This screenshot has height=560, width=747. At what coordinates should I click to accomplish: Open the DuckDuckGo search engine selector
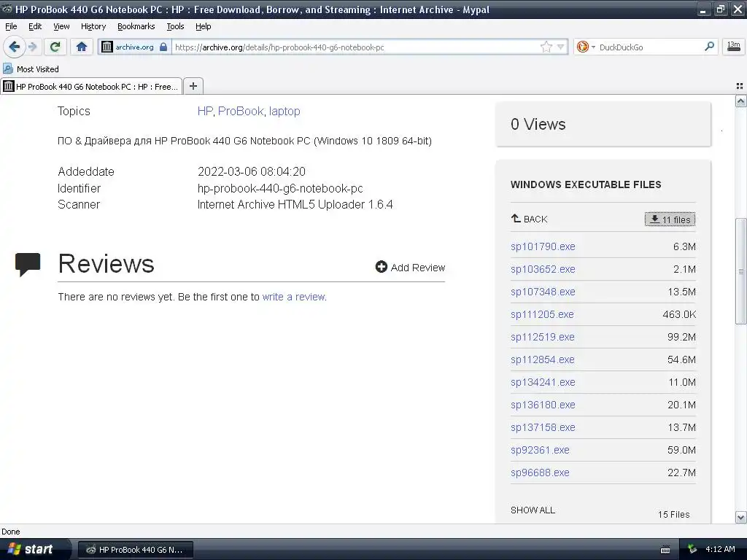586,47
